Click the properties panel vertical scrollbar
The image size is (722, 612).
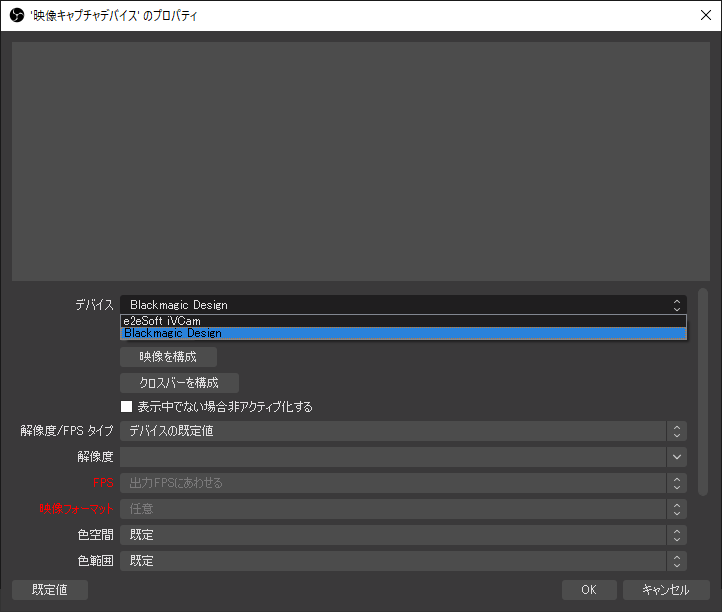pyautogui.click(x=703, y=392)
